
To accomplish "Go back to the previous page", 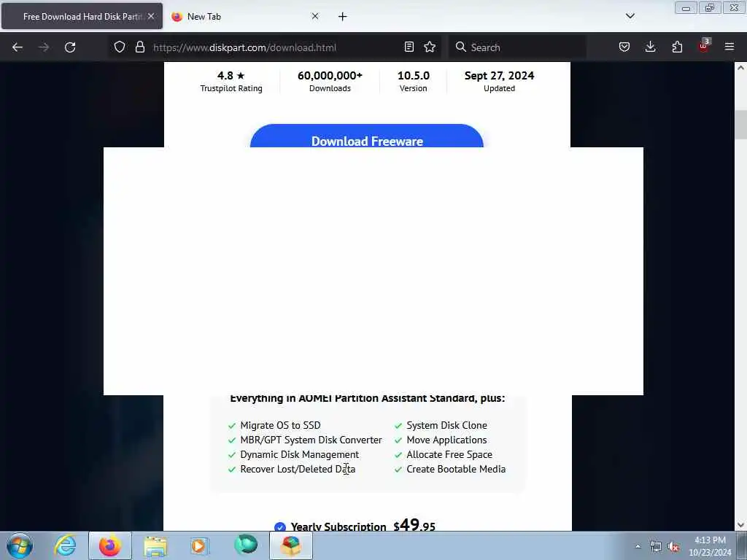I will tap(18, 47).
